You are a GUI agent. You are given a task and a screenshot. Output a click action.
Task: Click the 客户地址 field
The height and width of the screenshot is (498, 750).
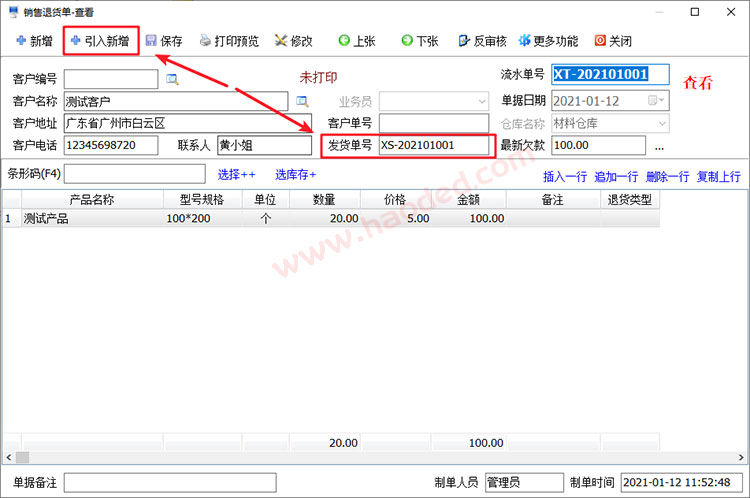click(188, 123)
